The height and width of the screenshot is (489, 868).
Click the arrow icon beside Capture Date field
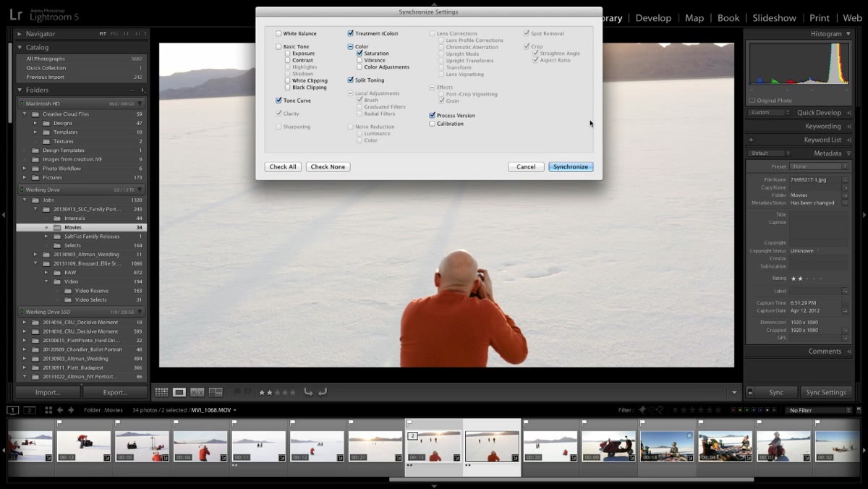point(845,310)
